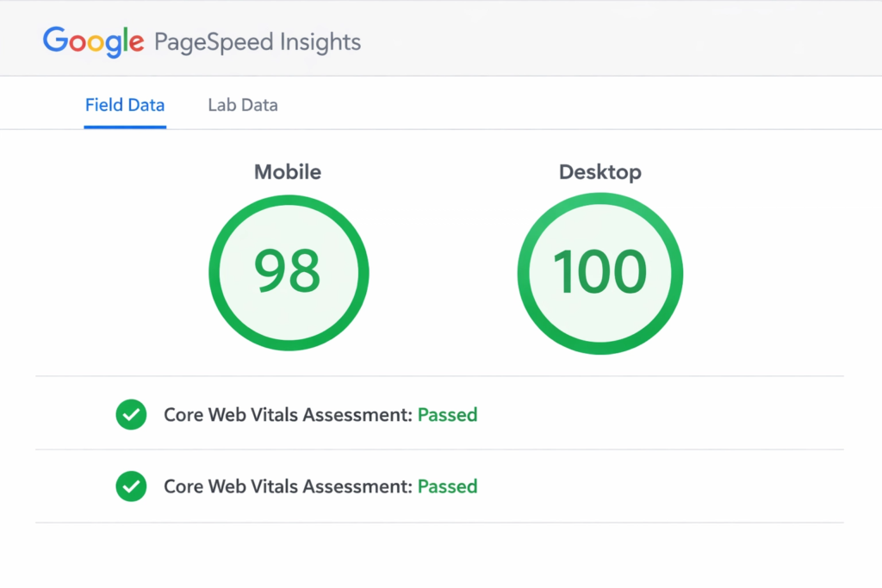Image resolution: width=882 pixels, height=588 pixels.
Task: Click the blue underline beneath Field Data
Action: click(124, 127)
